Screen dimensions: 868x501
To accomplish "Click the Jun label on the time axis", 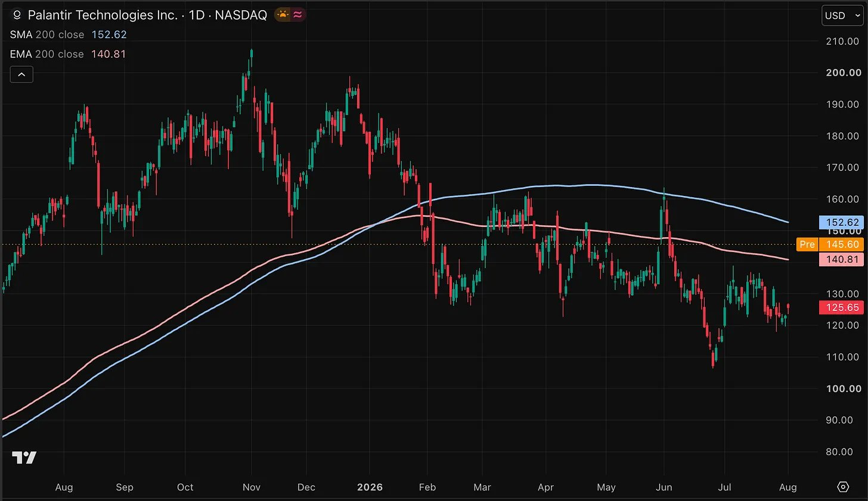I will tap(664, 487).
